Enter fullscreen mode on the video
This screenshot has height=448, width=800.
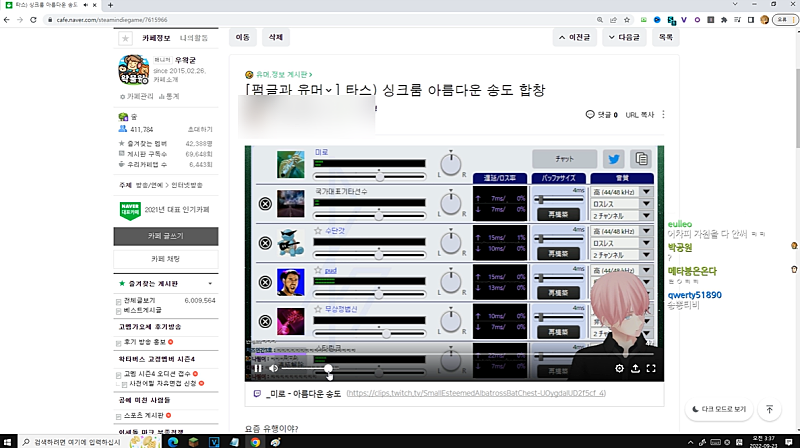coord(651,368)
